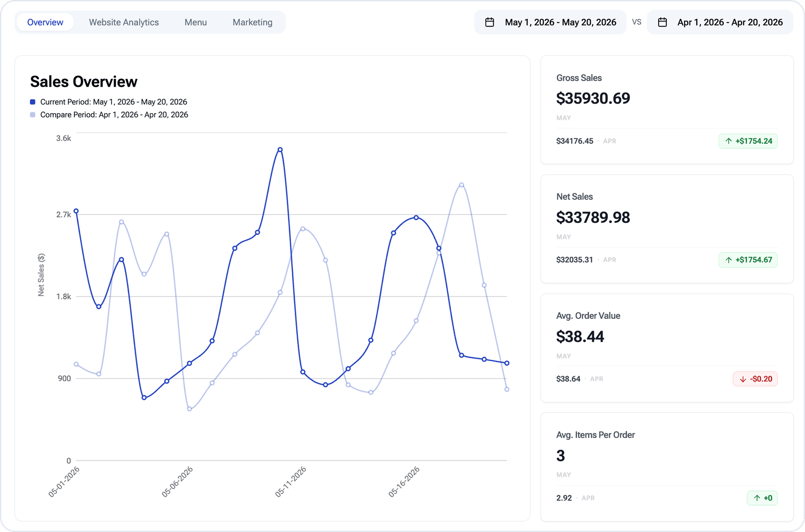Image resolution: width=805 pixels, height=532 pixels.
Task: Click the Avg. Order Value $38.44
Action: click(x=580, y=337)
